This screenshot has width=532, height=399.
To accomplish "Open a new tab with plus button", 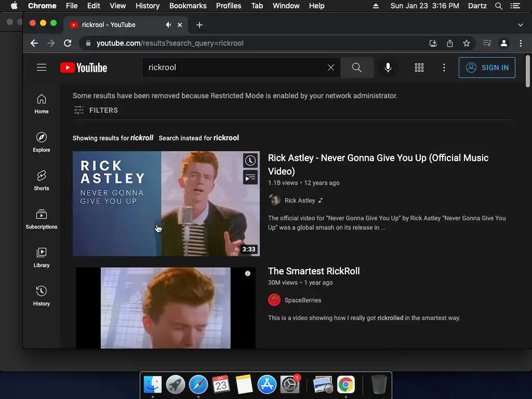I will (x=199, y=25).
